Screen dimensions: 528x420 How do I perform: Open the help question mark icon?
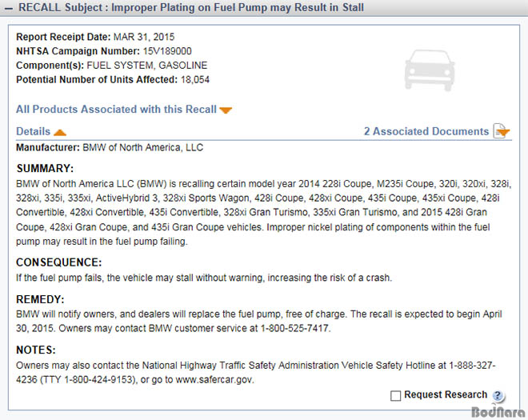click(498, 396)
